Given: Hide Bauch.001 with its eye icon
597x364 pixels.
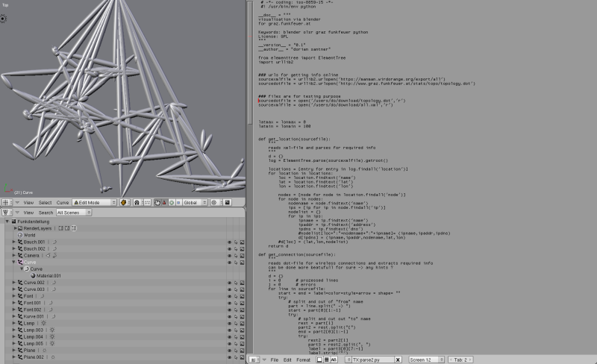Looking at the screenshot, I should (x=229, y=242).
